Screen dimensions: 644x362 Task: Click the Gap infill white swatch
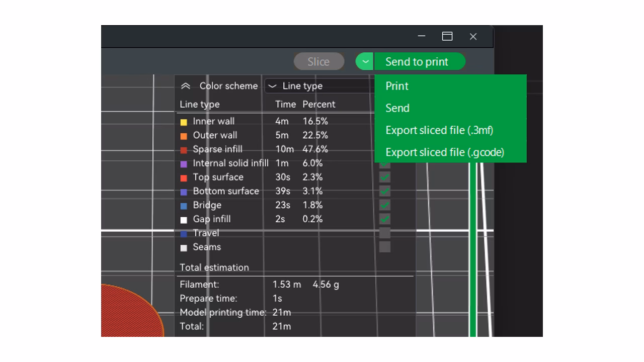184,220
